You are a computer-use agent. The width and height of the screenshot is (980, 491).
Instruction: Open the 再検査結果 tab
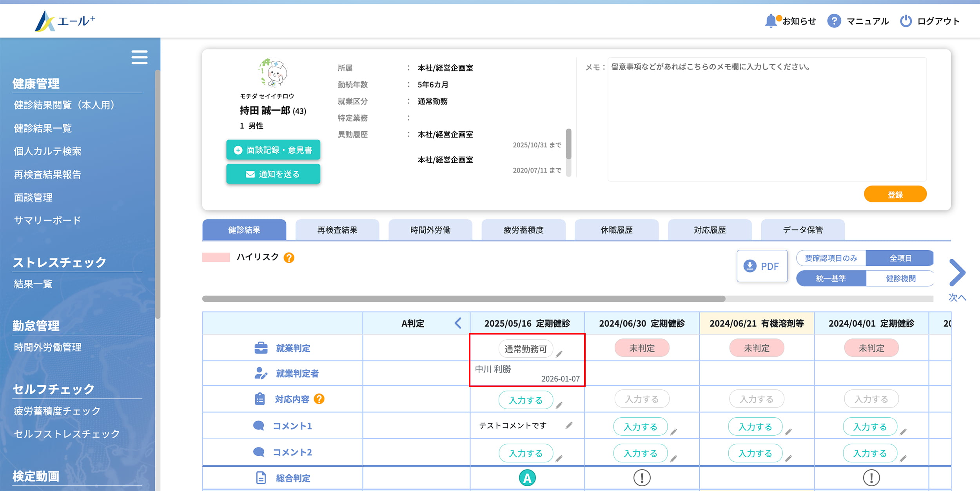337,230
